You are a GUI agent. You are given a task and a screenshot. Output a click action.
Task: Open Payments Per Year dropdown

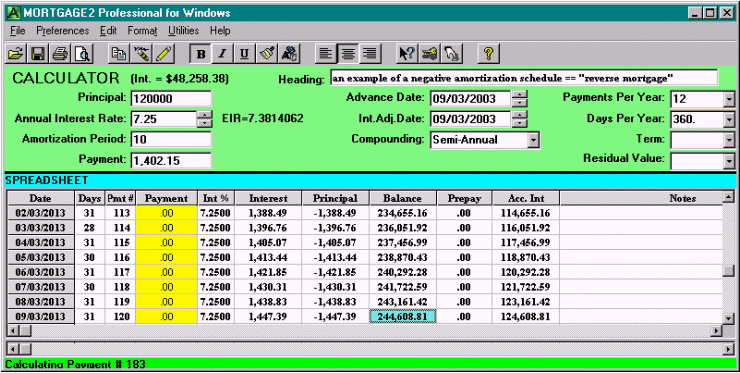point(729,99)
